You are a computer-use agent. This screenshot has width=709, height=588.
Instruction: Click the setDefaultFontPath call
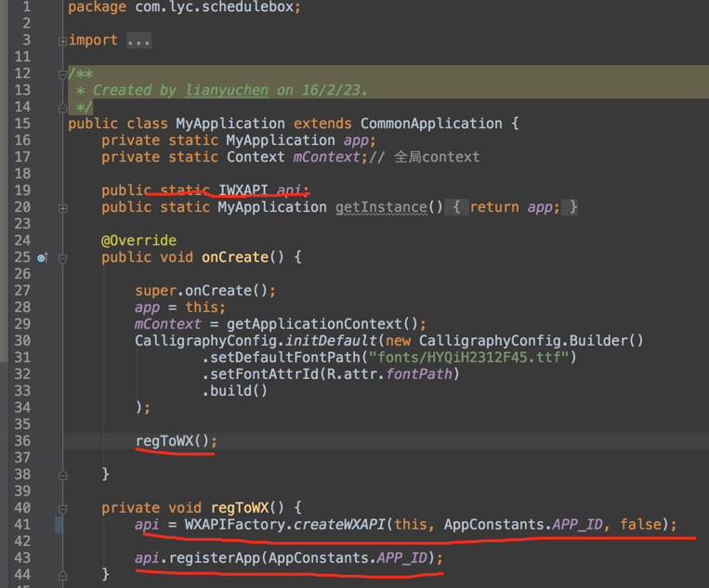[x=285, y=357]
